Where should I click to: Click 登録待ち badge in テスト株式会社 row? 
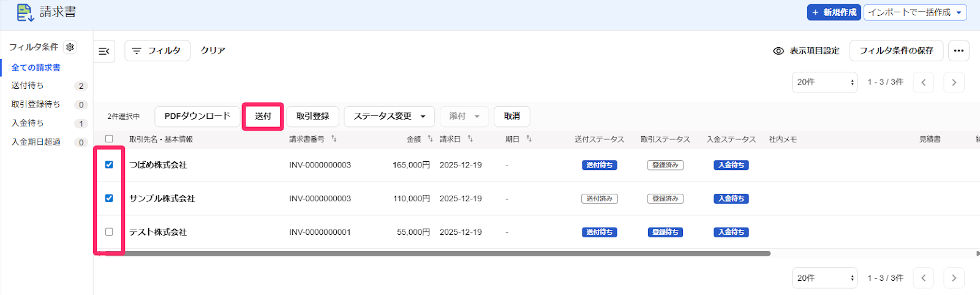click(x=665, y=232)
